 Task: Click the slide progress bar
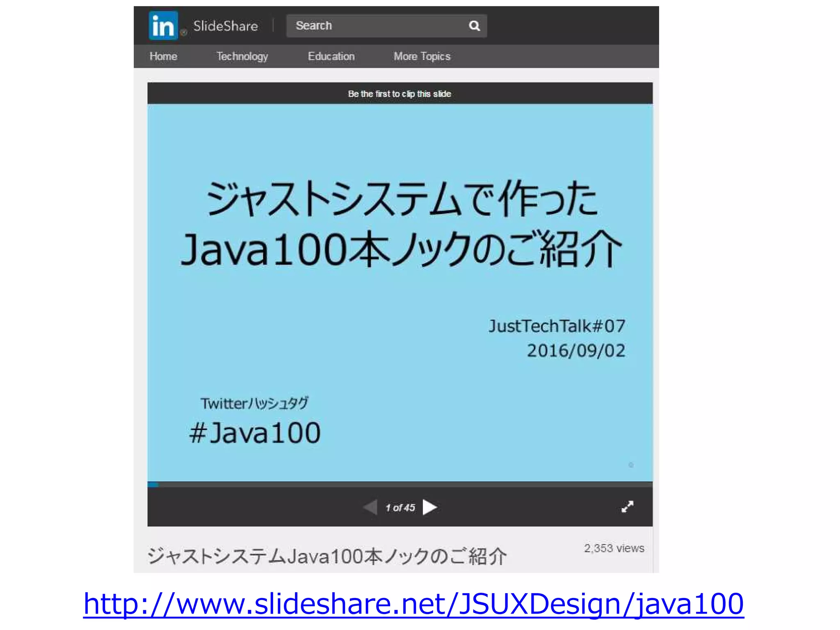(x=400, y=484)
